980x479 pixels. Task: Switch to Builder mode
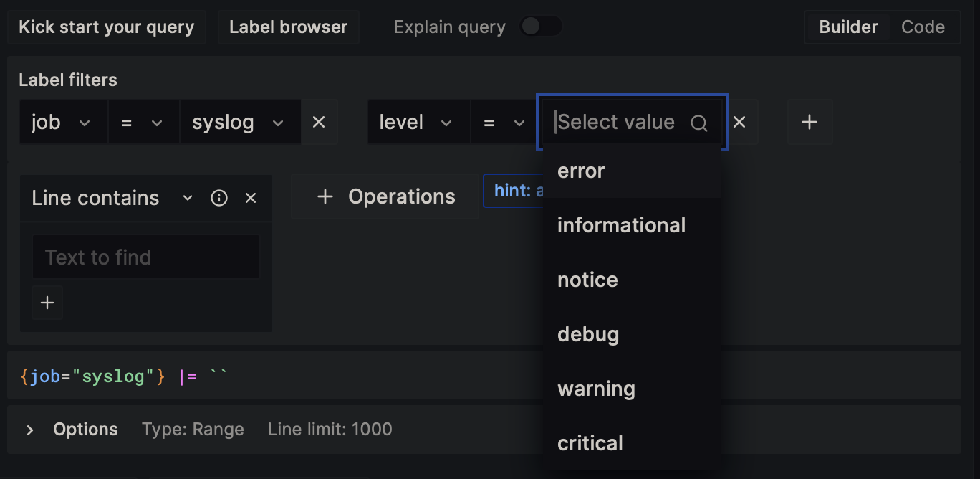(x=848, y=27)
